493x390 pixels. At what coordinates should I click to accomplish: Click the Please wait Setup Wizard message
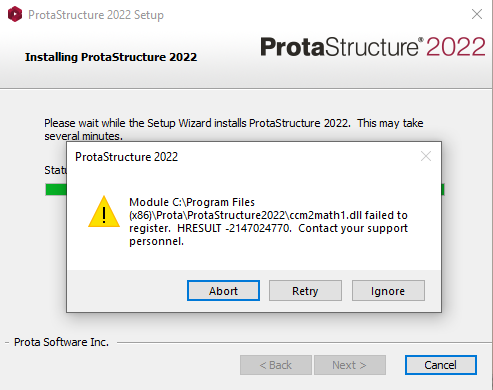pos(234,129)
